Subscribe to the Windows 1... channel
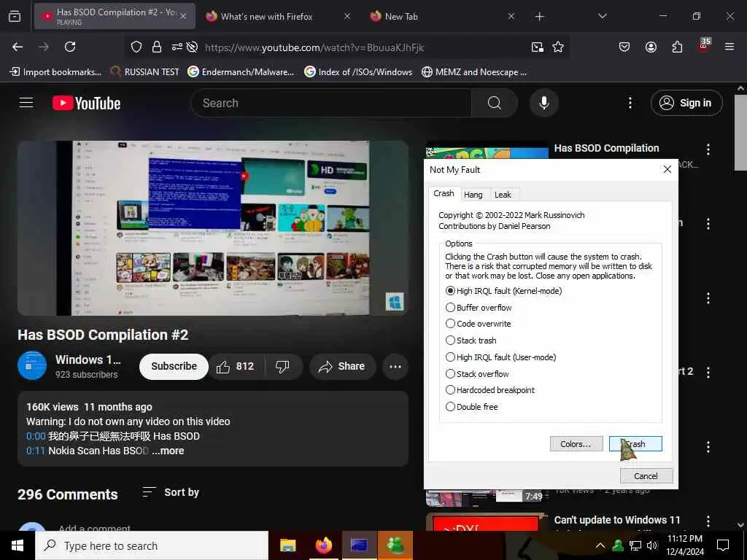 click(x=174, y=366)
